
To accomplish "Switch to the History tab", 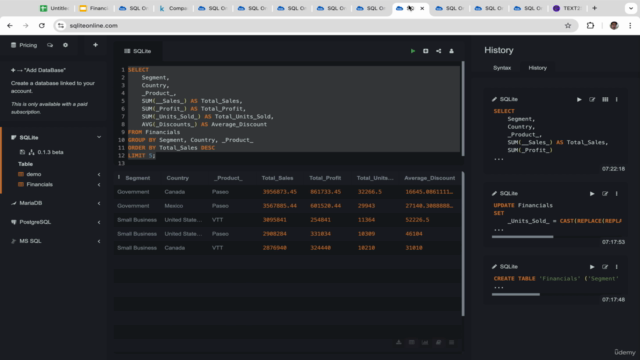I will pos(538,68).
